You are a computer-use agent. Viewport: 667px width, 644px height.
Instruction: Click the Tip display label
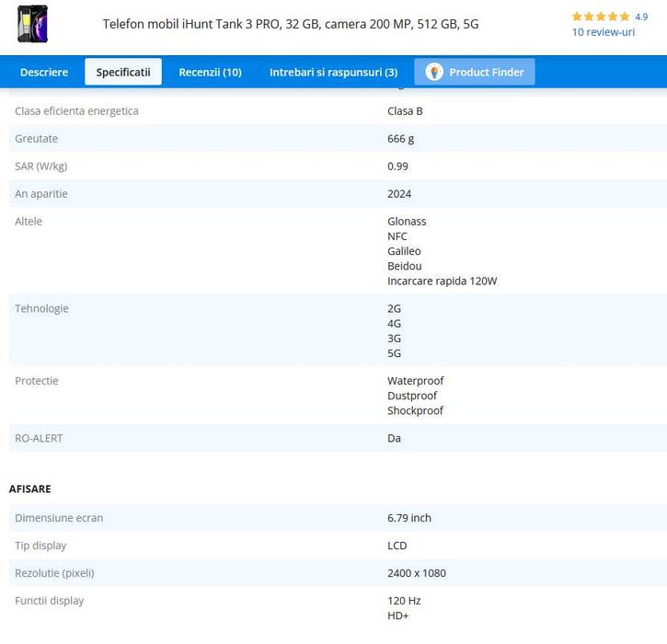[x=40, y=546]
